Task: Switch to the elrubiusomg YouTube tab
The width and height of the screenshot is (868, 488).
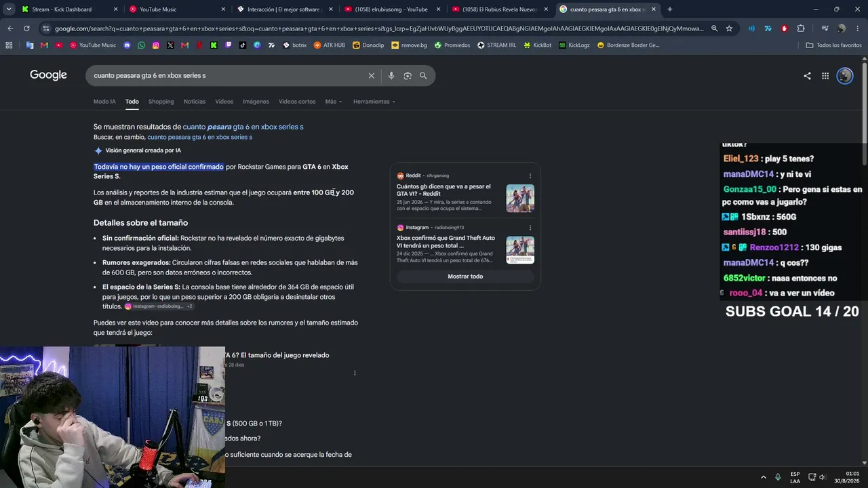Action: 393,9
